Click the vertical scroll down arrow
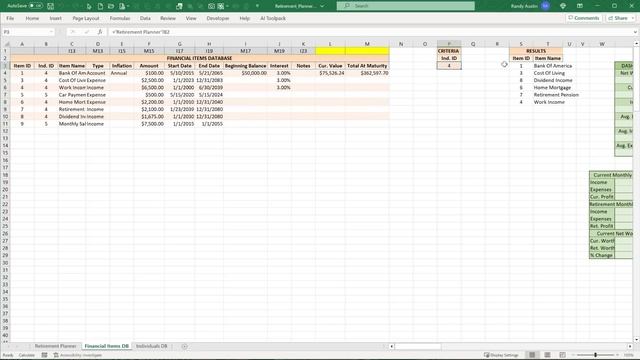Image resolution: width=640 pixels, height=360 pixels. (x=636, y=339)
